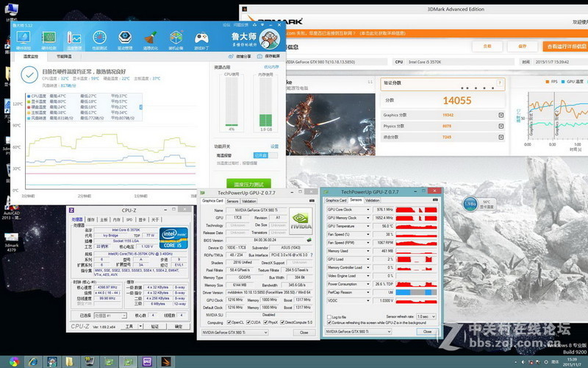Open 清理优化 broom icon in Ludashi
Viewport: 588px width, 368px height.
(x=150, y=40)
